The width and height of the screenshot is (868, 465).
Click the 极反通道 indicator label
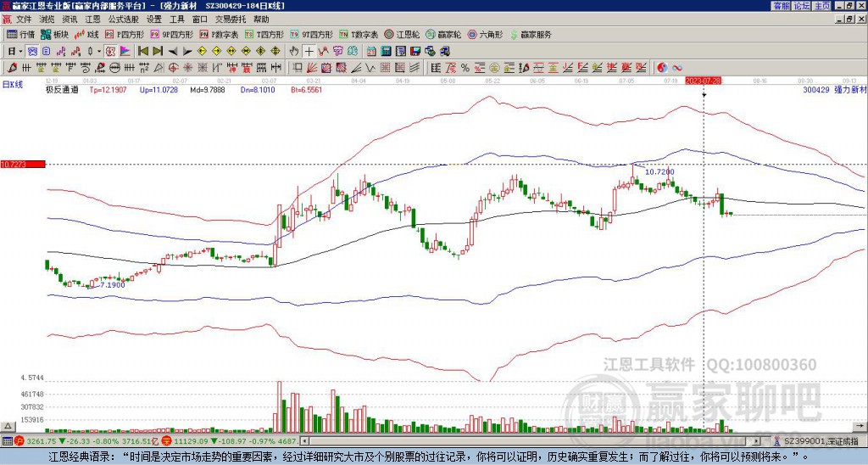click(x=62, y=89)
